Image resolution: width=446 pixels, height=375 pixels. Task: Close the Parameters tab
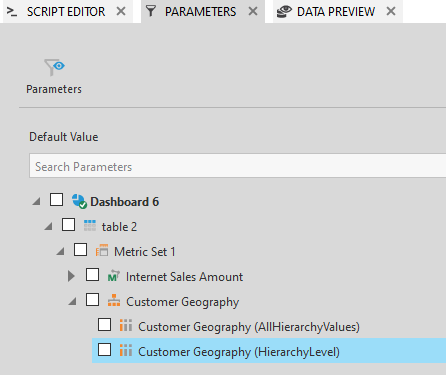click(253, 12)
